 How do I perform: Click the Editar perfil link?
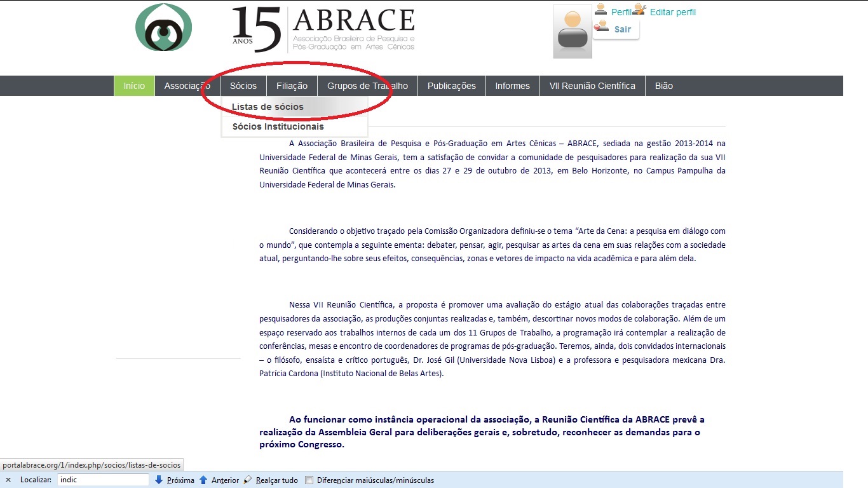point(673,12)
